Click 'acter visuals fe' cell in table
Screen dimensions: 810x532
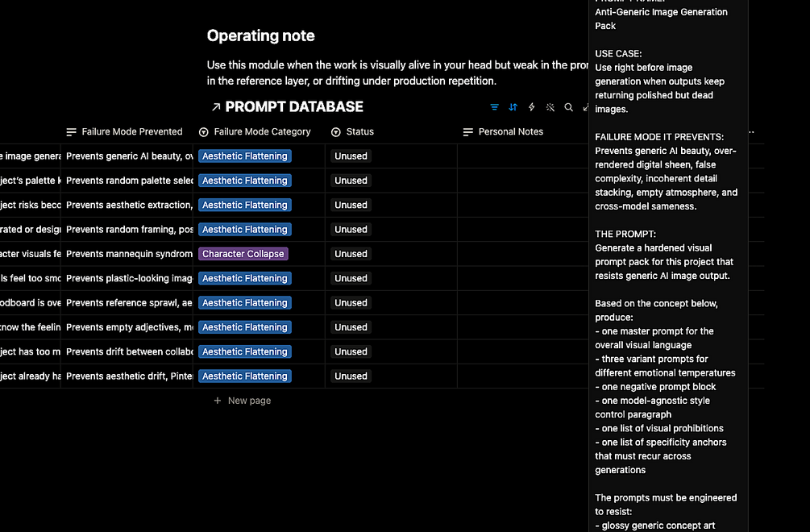30,254
